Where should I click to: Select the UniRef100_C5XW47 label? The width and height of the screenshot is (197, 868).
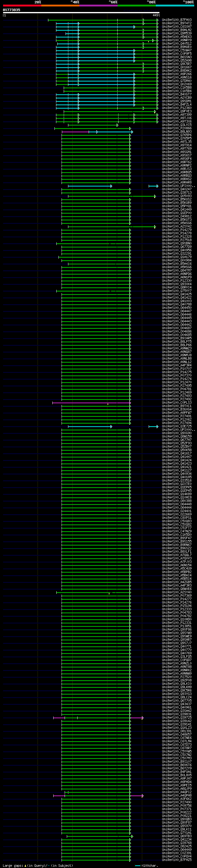pyautogui.click(x=177, y=50)
